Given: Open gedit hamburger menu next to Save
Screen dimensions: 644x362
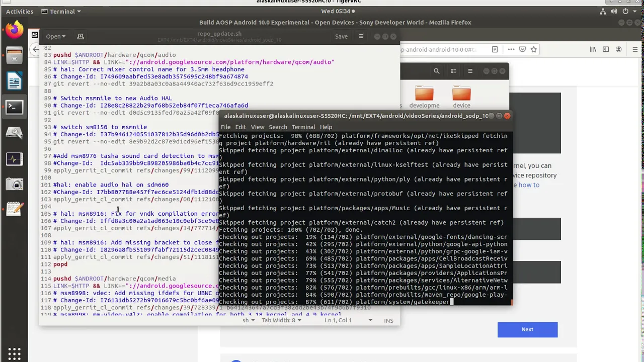Looking at the screenshot, I should (361, 36).
